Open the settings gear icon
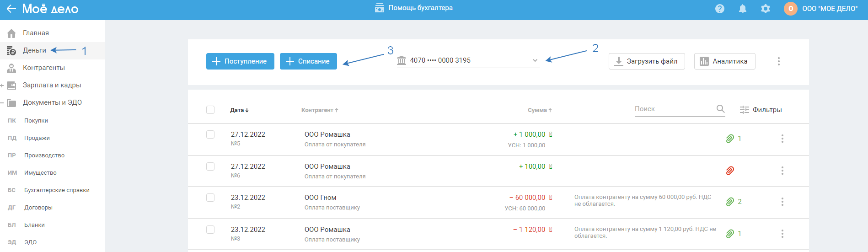868x252 pixels. 766,9
